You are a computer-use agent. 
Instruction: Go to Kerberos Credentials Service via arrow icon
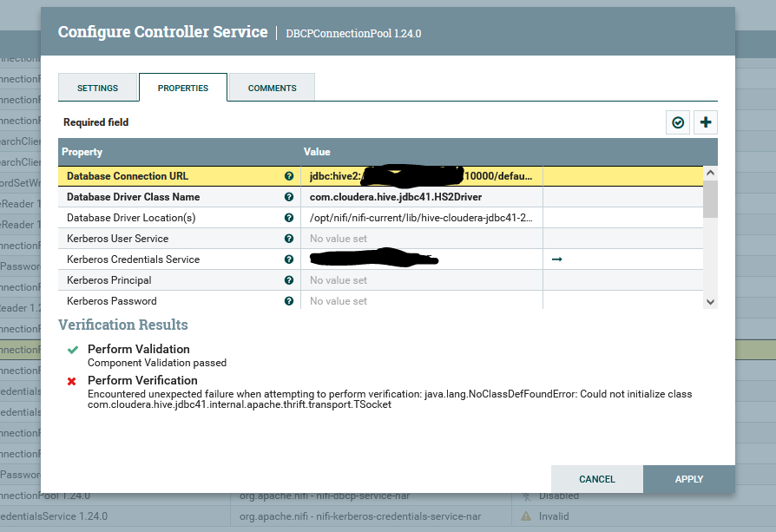[556, 259]
